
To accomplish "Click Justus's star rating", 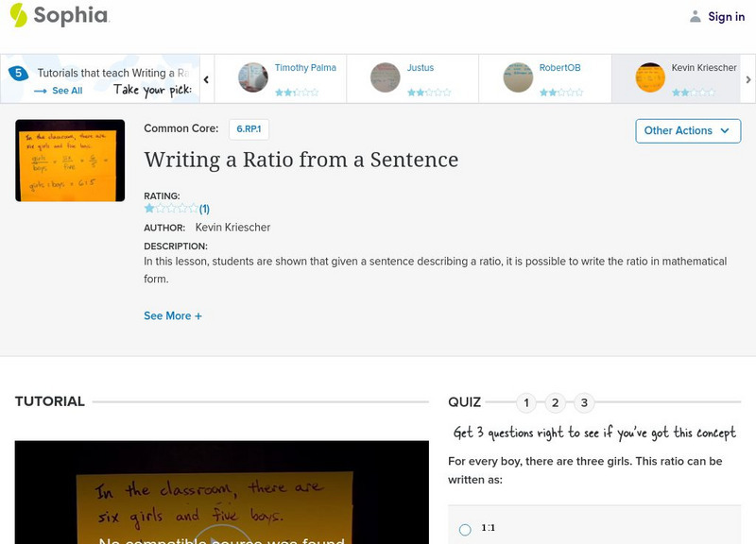I will click(x=429, y=92).
